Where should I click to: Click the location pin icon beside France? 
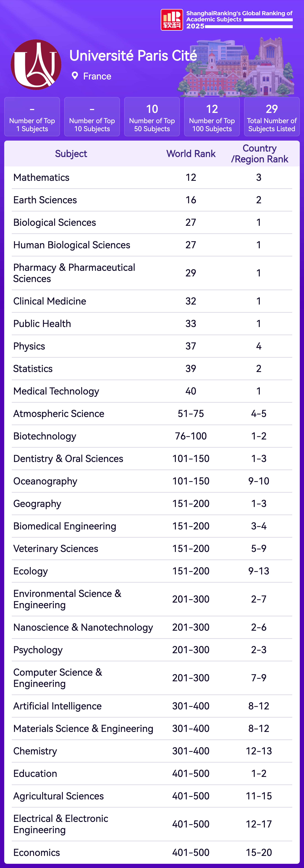tap(75, 76)
